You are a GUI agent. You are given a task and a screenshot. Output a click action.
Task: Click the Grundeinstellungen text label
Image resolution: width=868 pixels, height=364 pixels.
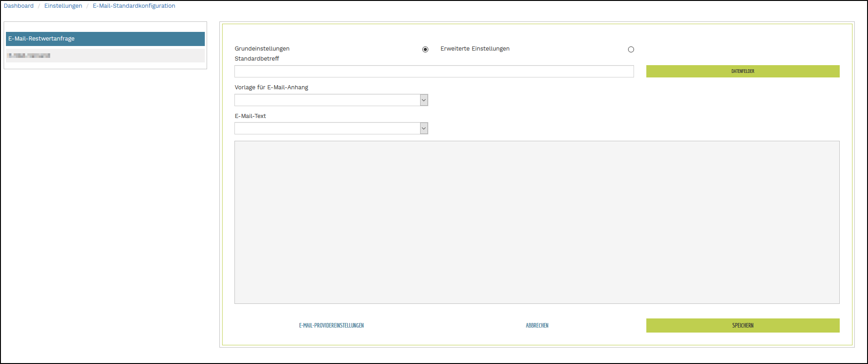(262, 49)
